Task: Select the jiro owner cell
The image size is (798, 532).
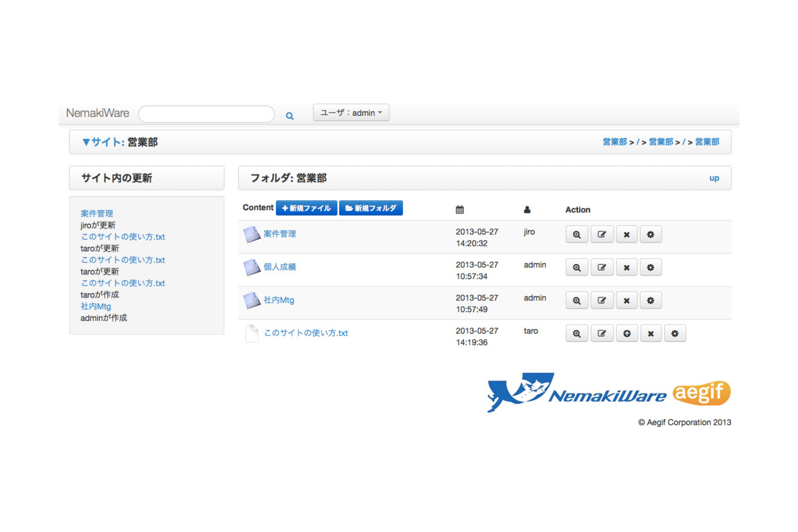Action: 529,232
